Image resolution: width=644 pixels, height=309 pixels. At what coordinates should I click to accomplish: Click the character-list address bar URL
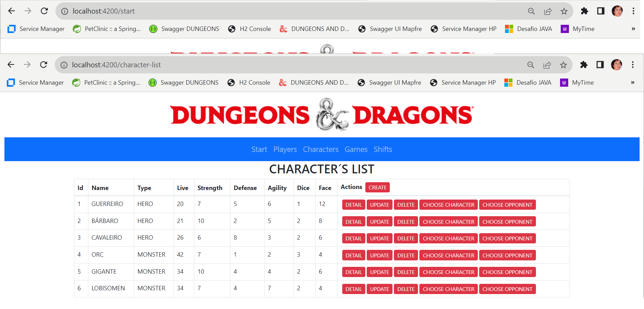click(116, 65)
